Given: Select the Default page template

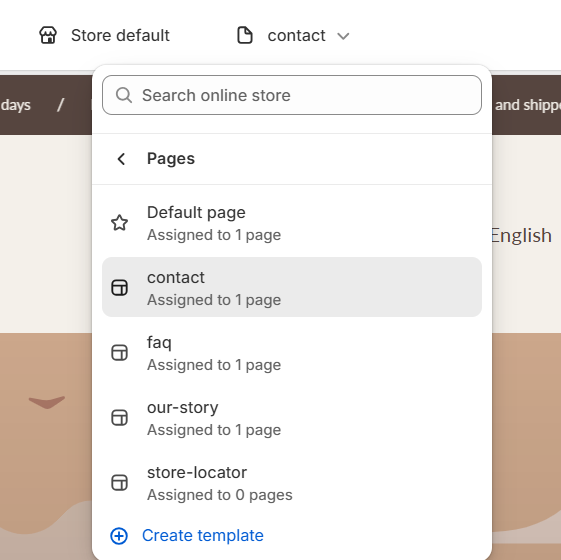Looking at the screenshot, I should coord(292,223).
